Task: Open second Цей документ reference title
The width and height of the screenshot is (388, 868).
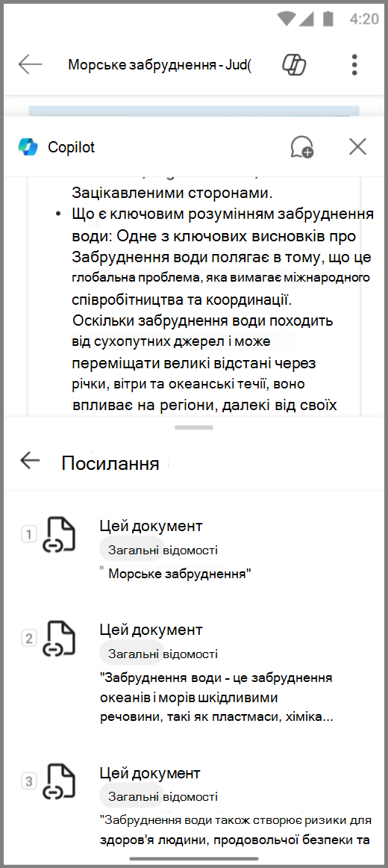Action: click(151, 630)
